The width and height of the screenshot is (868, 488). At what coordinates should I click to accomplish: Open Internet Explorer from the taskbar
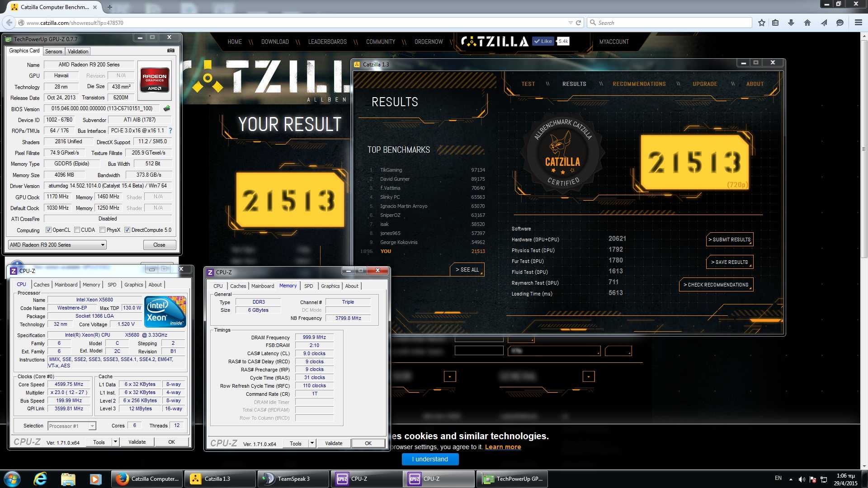point(40,479)
